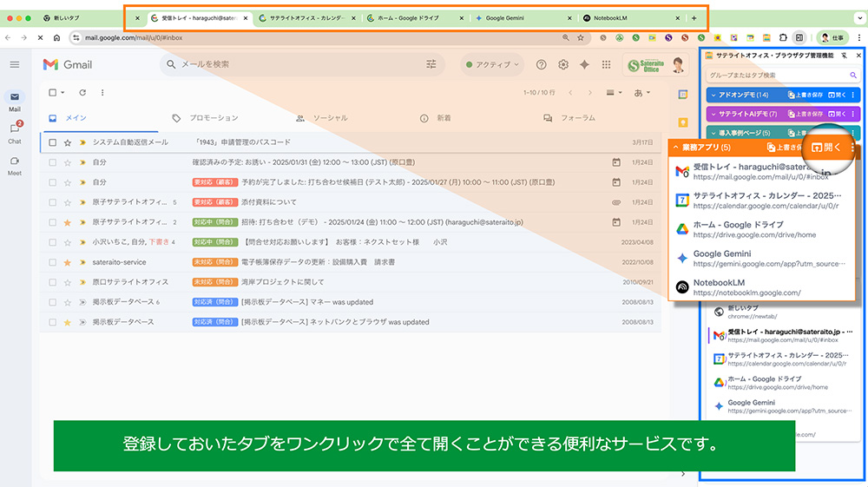Open browser extensions puzzle icon

tap(783, 37)
